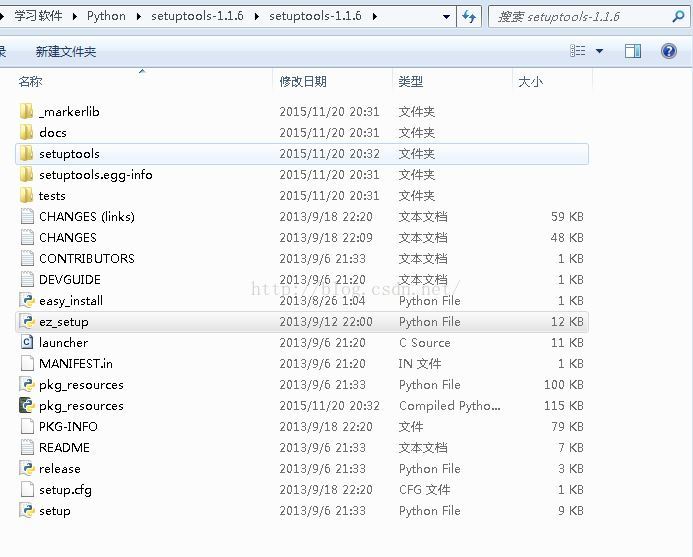Click the last setuptools-1.1.6 breadcrumb

315,16
